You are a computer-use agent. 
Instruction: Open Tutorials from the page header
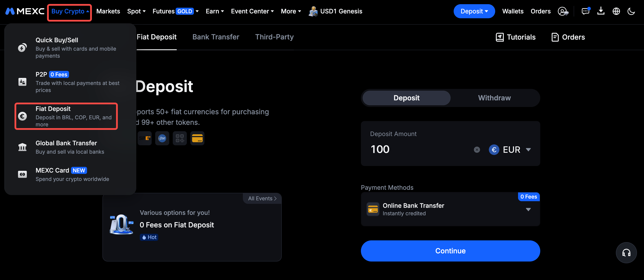(515, 37)
